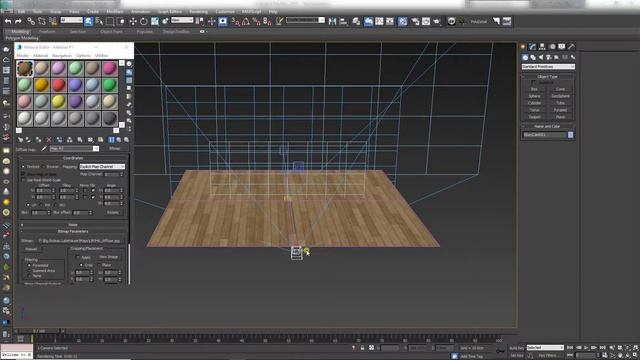The width and height of the screenshot is (640, 360).
Task: Collapse the Bitmap Parameters rollout
Action: click(73, 231)
